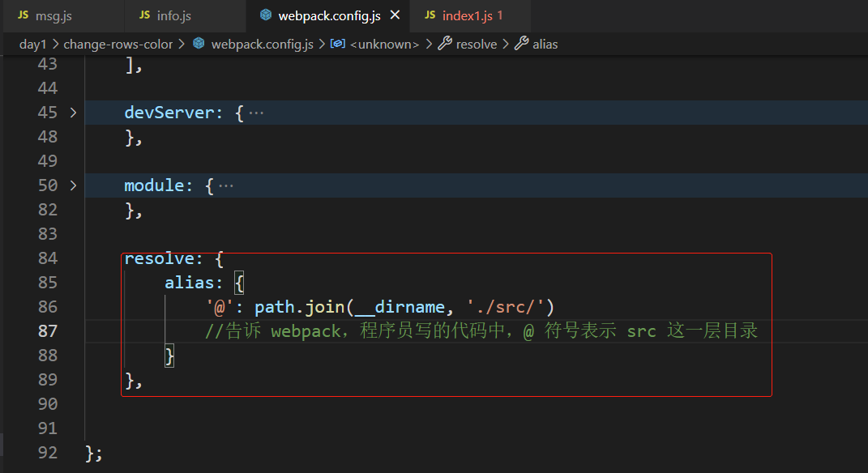Select the webpack.config.js tab
The height and width of the screenshot is (473, 868).
click(327, 16)
